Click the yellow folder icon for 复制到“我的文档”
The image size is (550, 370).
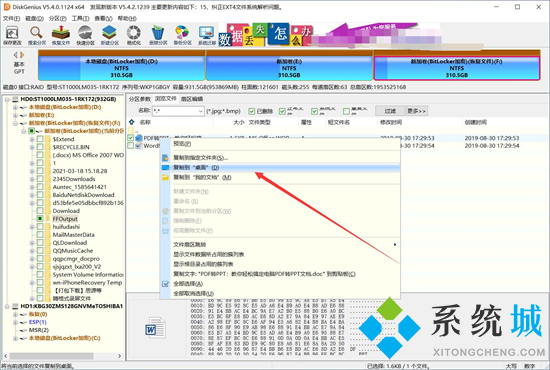[165, 177]
